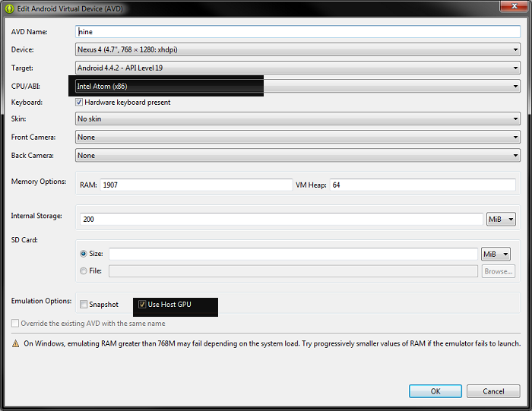Open the Back Camera dropdown
The image size is (532, 411).
[298, 155]
